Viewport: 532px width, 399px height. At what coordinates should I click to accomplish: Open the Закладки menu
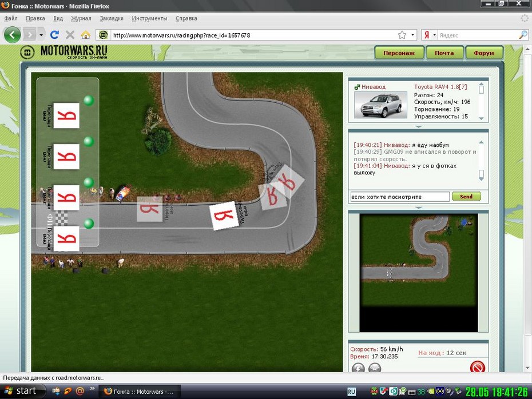(112, 18)
